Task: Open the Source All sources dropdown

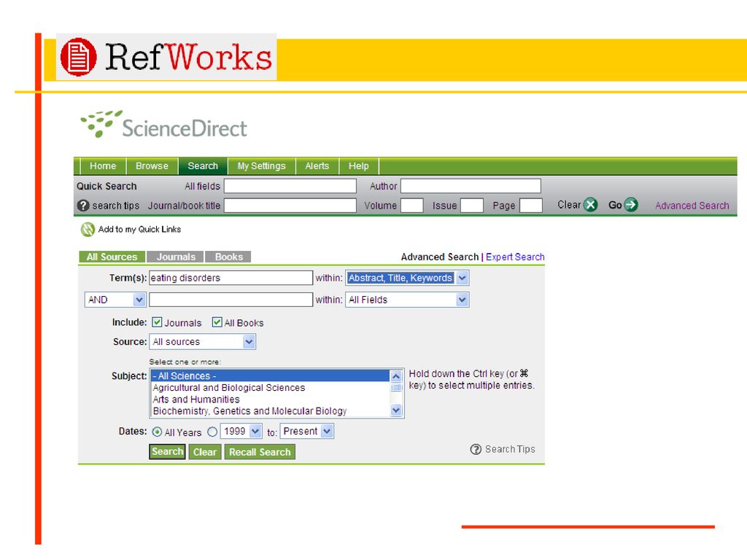Action: pyautogui.click(x=203, y=342)
